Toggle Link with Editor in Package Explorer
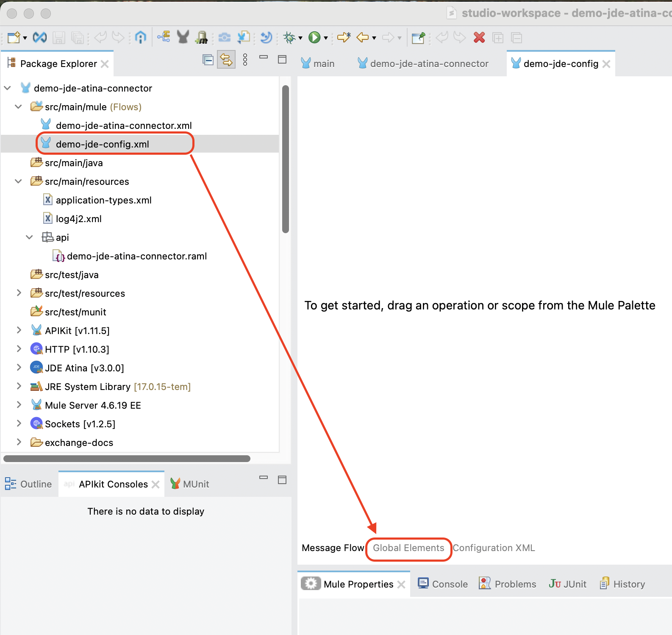 coord(226,60)
